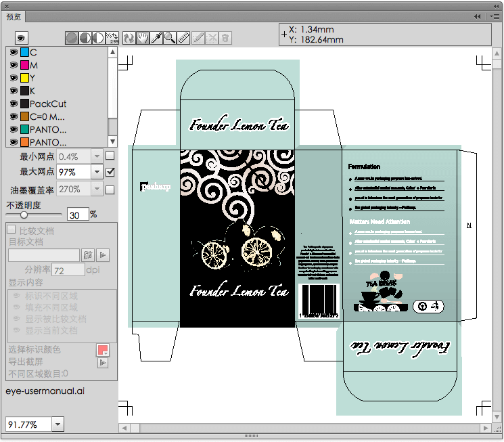Hide the C cyan ink channel

point(13,52)
